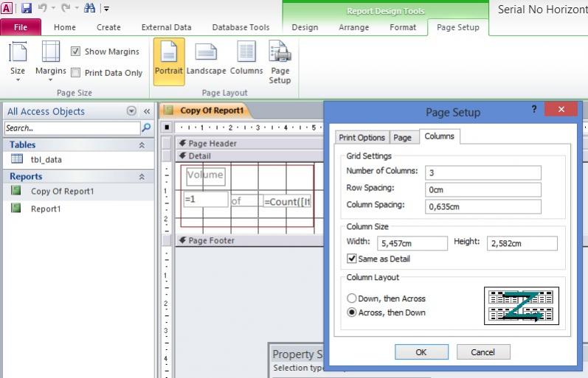Click the report selector square

(x=167, y=127)
